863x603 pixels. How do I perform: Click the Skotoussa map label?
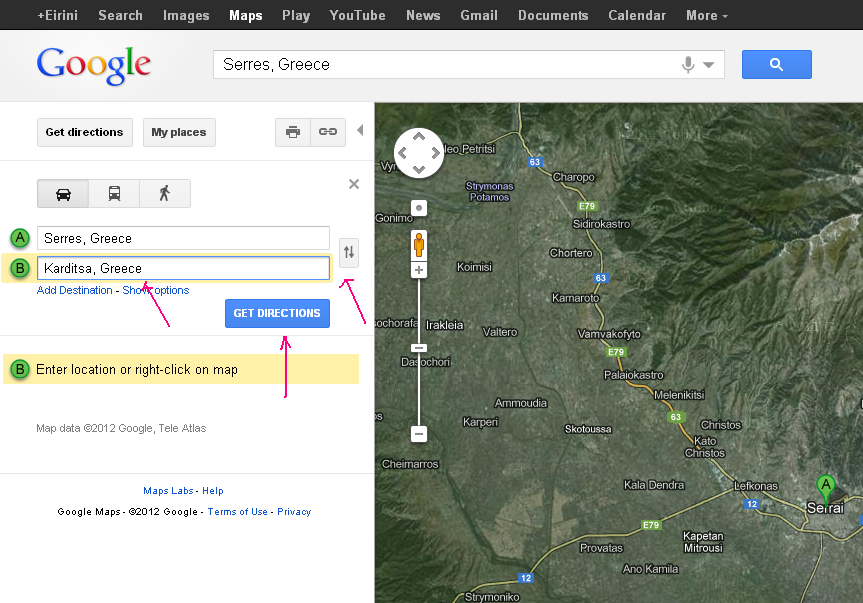pyautogui.click(x=588, y=429)
